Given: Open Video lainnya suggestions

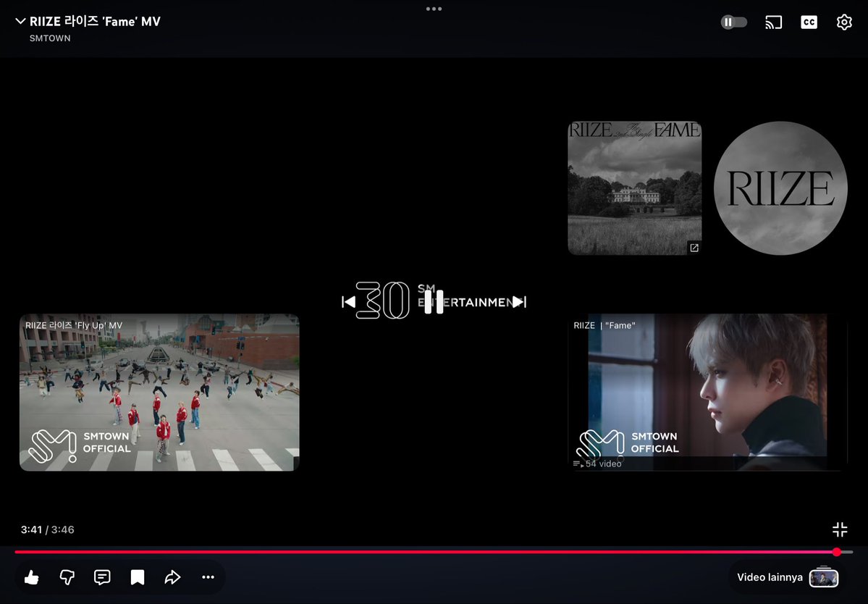Looking at the screenshot, I should click(787, 577).
